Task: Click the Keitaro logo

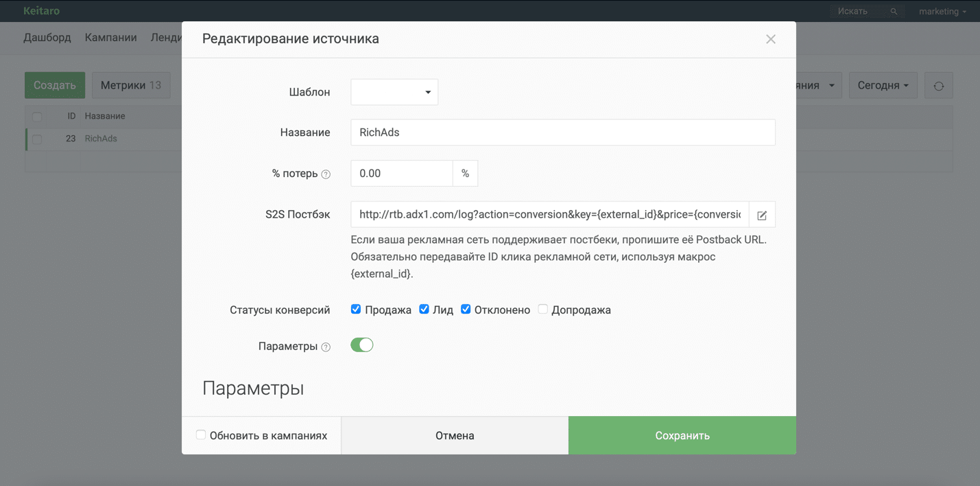Action: [41, 11]
